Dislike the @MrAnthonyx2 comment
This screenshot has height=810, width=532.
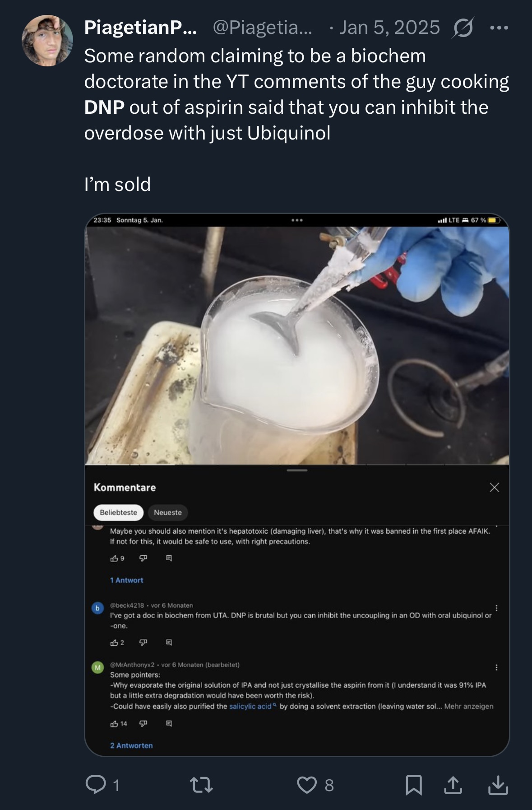click(x=143, y=723)
